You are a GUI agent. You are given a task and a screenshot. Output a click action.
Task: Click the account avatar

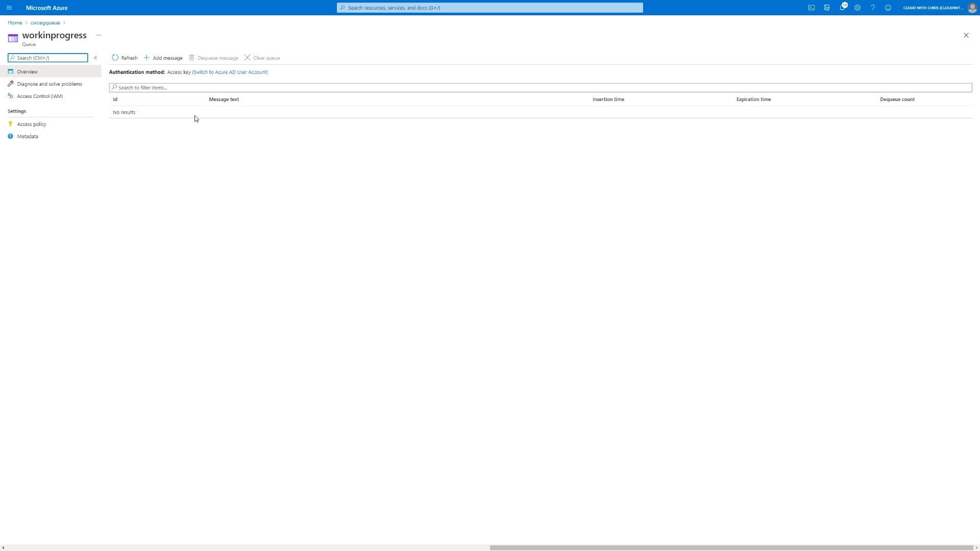coord(973,8)
